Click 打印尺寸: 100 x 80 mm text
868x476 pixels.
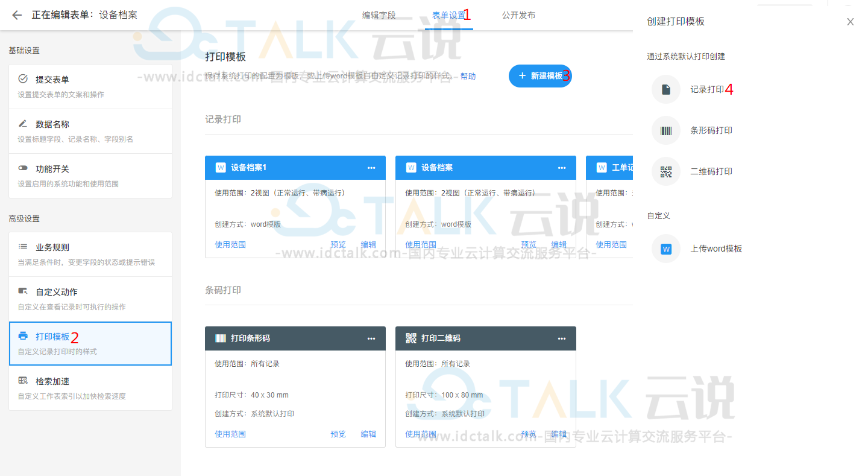[x=444, y=395]
